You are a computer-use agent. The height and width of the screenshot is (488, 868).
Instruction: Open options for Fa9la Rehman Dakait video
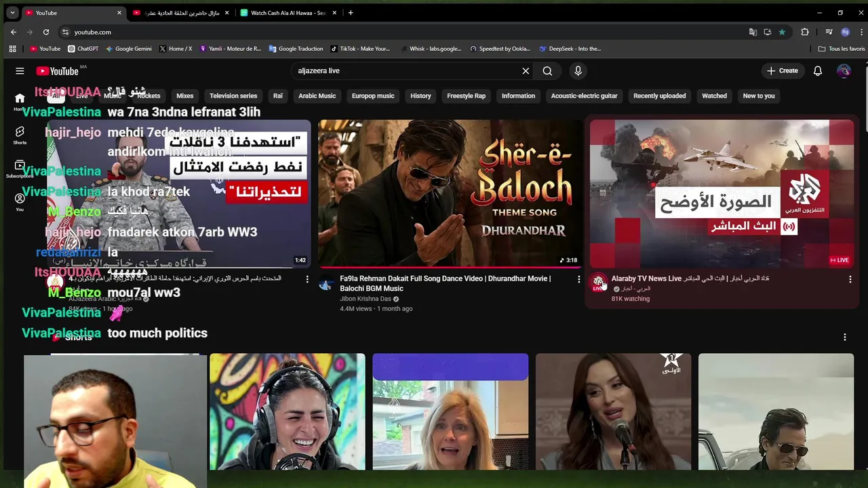tap(578, 279)
